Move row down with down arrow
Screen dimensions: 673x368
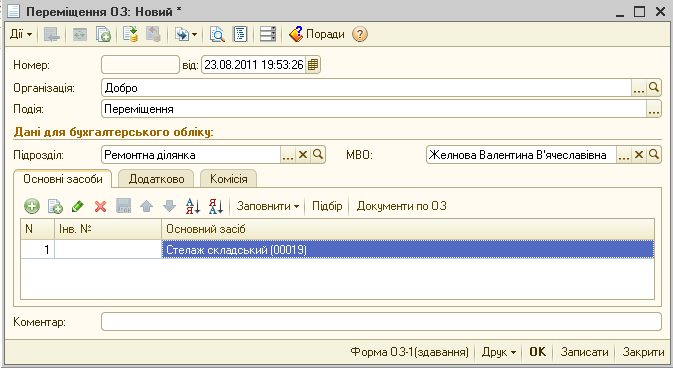coord(170,206)
